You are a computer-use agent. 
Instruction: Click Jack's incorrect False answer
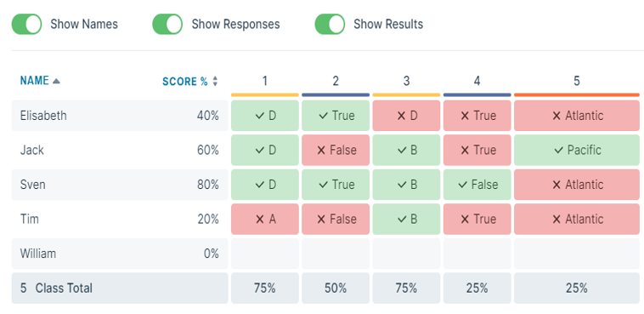[336, 151]
